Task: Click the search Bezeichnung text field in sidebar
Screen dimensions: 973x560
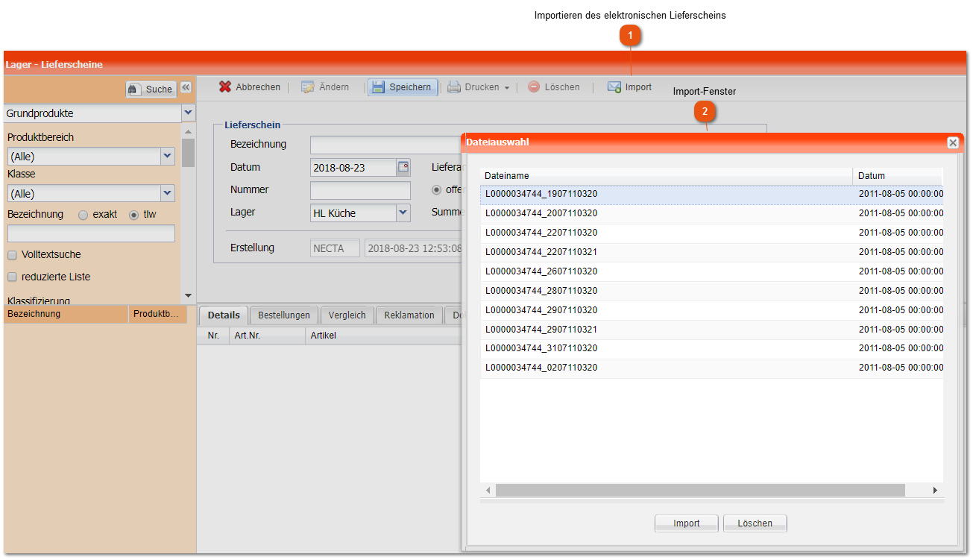Action: pos(91,233)
